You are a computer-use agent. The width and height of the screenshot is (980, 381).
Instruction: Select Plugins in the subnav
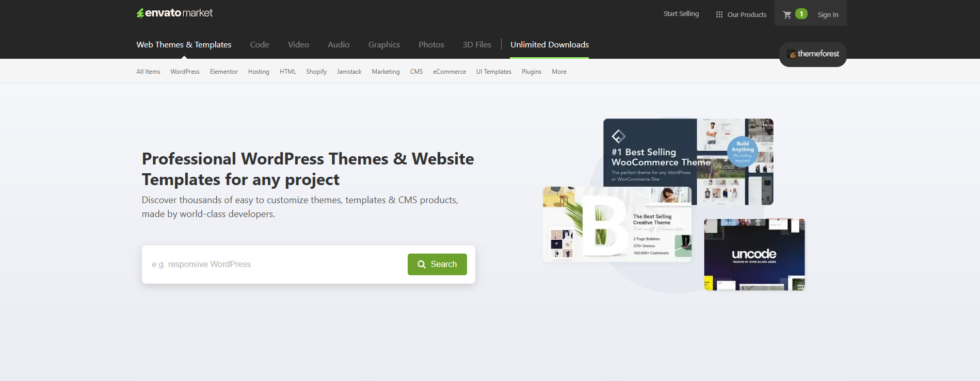coord(532,72)
